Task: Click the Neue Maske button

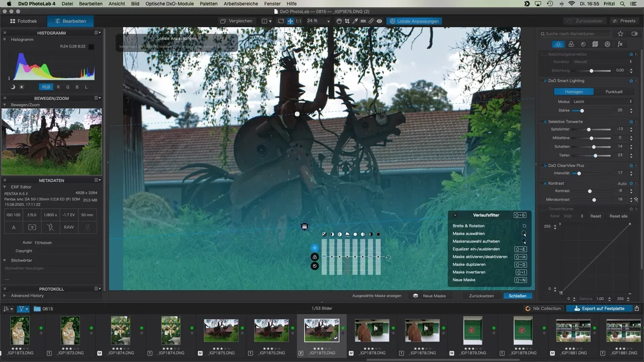Action: [x=430, y=296]
